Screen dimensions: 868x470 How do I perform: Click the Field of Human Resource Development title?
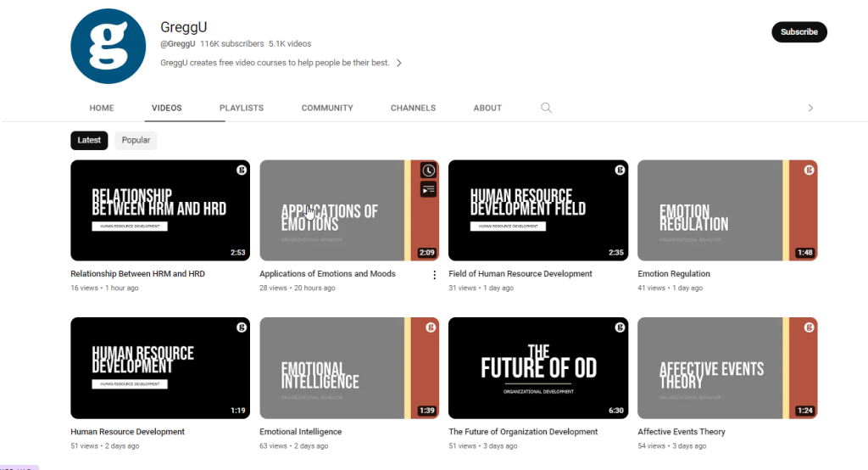tap(520, 274)
